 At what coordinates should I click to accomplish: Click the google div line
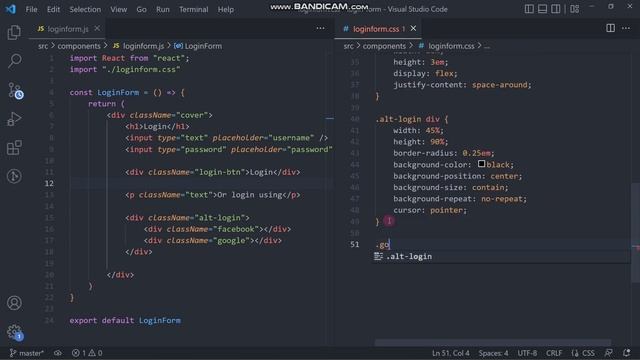pyautogui.click(x=213, y=240)
